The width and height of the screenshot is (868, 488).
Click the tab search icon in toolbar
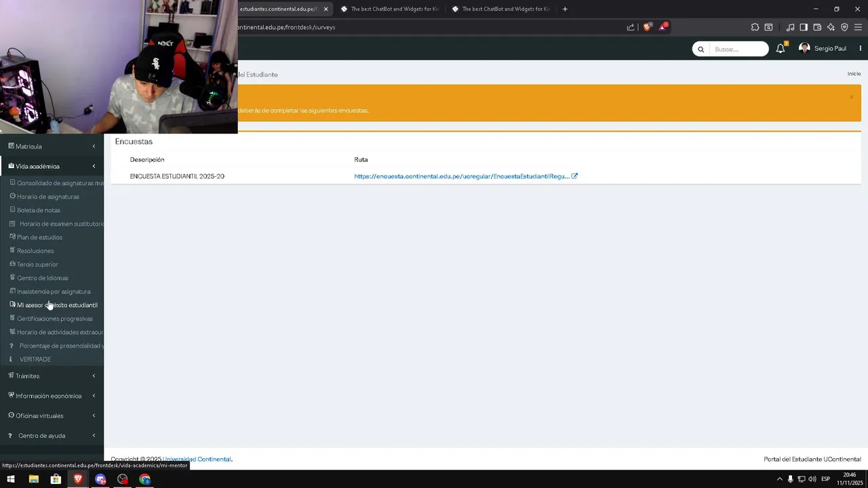click(x=768, y=27)
